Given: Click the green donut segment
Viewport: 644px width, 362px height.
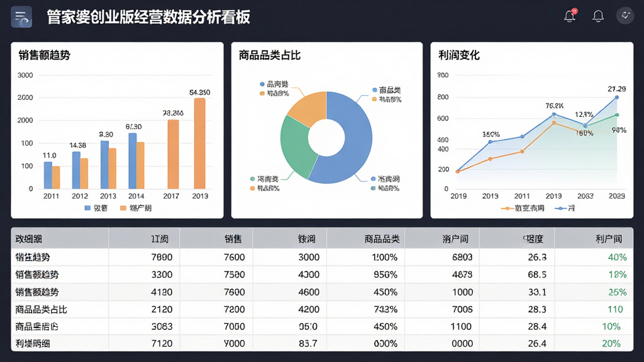Looking at the screenshot, I should pyautogui.click(x=297, y=148).
